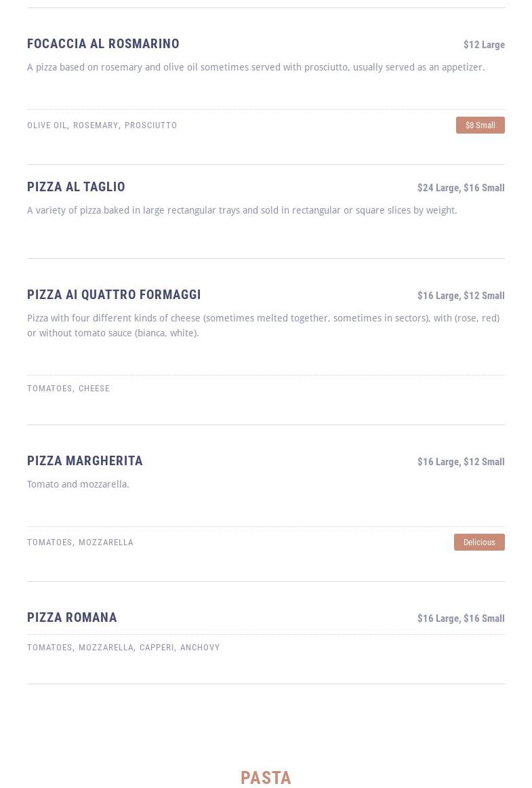Click the $16 Large, $16 Small price
Screen dimensions: 532x788
[x=461, y=618]
